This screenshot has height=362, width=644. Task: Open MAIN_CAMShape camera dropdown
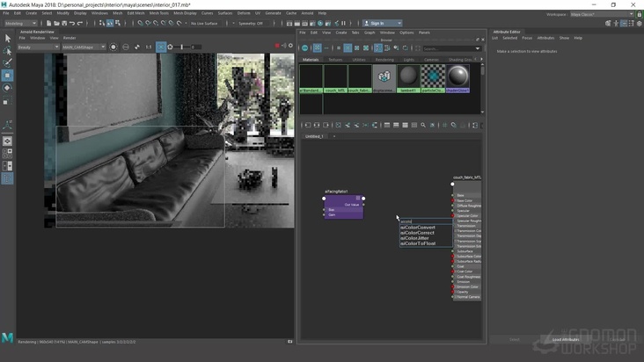click(84, 47)
